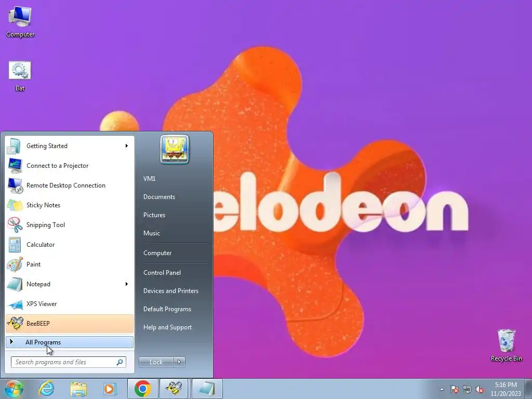The image size is (532, 399).
Task: Launch XPS Viewer by its label
Action: click(42, 303)
